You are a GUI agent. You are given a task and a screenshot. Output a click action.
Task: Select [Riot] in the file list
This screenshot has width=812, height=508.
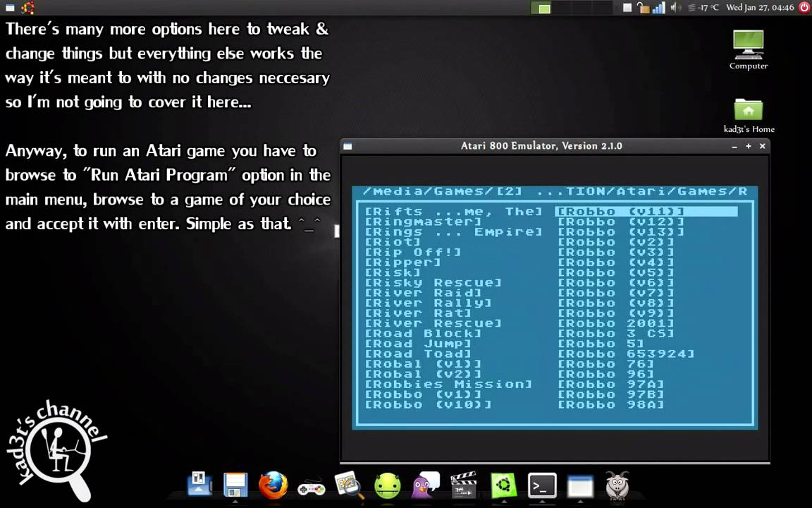393,242
